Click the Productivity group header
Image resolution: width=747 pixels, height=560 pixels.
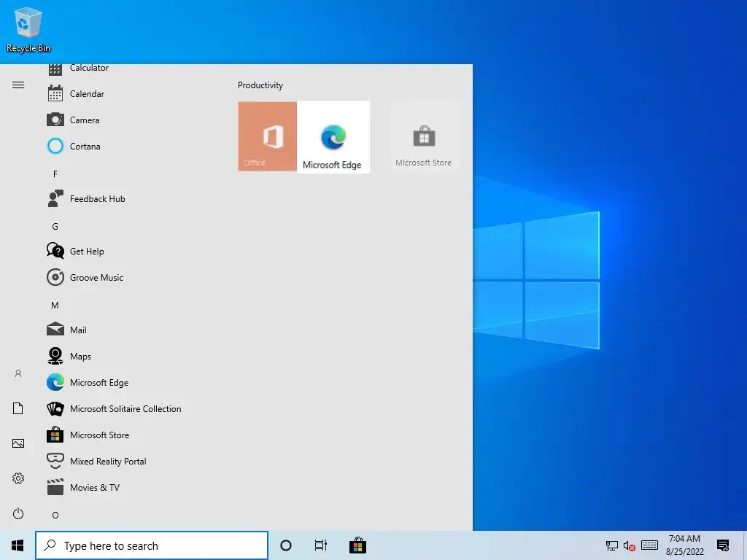pyautogui.click(x=260, y=85)
